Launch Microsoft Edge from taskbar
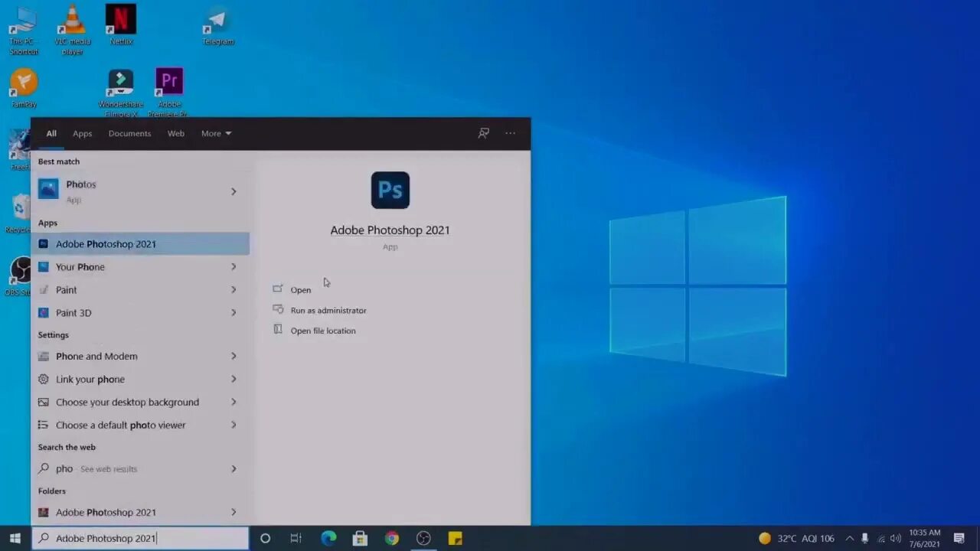980x551 pixels. coord(328,538)
